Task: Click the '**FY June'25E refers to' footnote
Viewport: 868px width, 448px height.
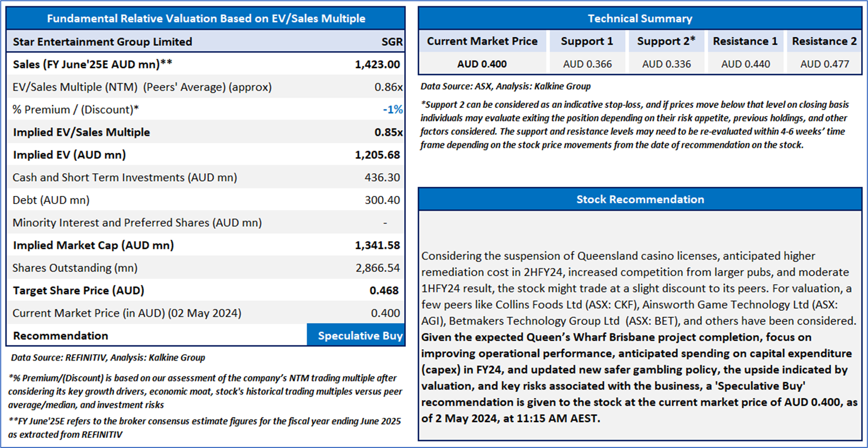Action: pyautogui.click(x=205, y=427)
